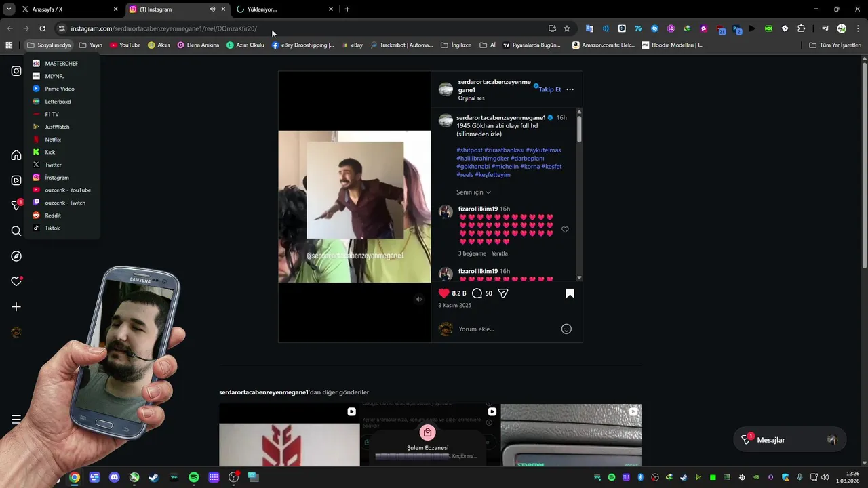The width and height of the screenshot is (868, 488).
Task: Open the '3 beğenme' likes link
Action: click(x=472, y=253)
